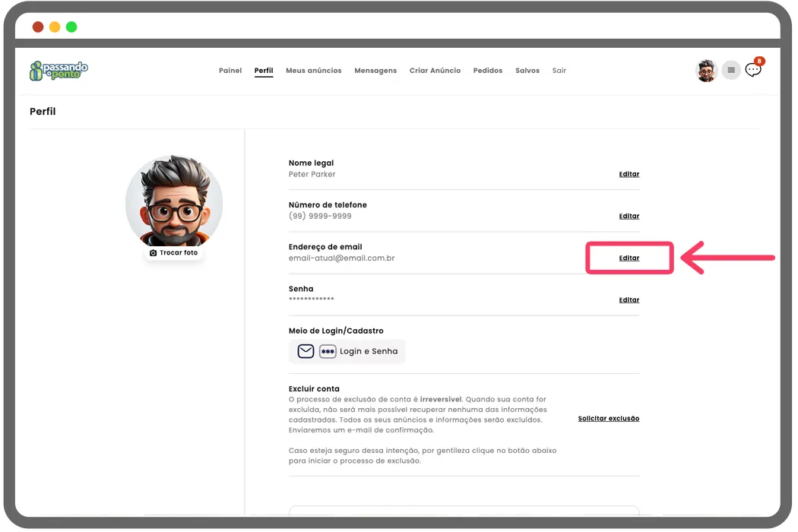Click the envelope login method icon

(x=306, y=351)
